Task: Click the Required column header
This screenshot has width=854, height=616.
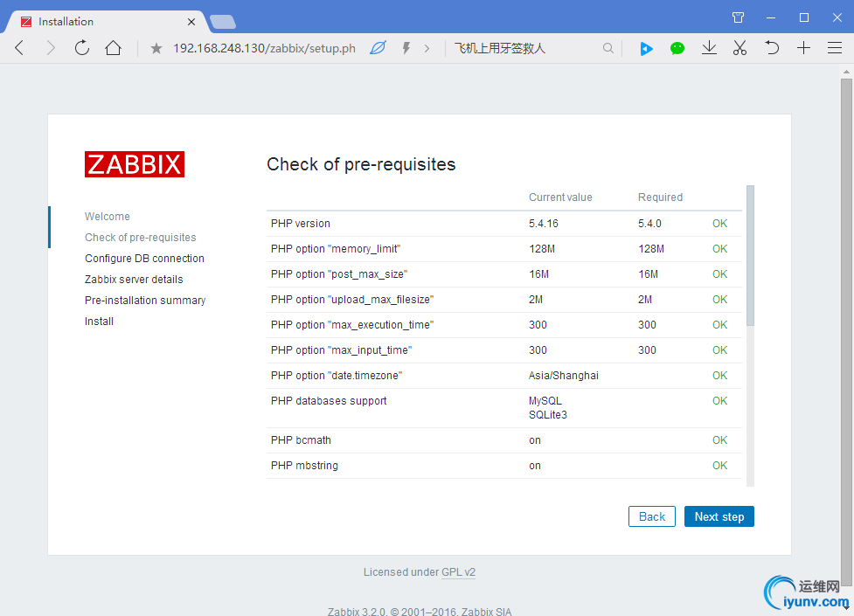Action: click(660, 197)
